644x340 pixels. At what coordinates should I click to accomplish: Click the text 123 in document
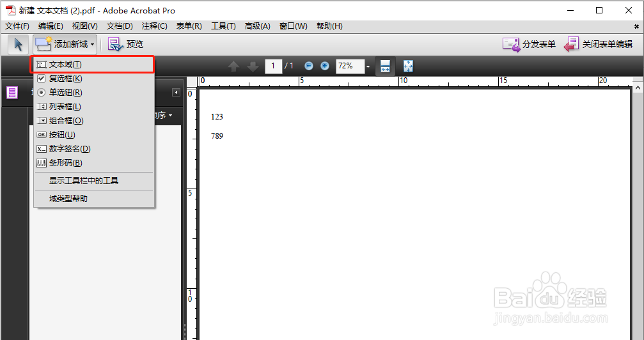(217, 117)
